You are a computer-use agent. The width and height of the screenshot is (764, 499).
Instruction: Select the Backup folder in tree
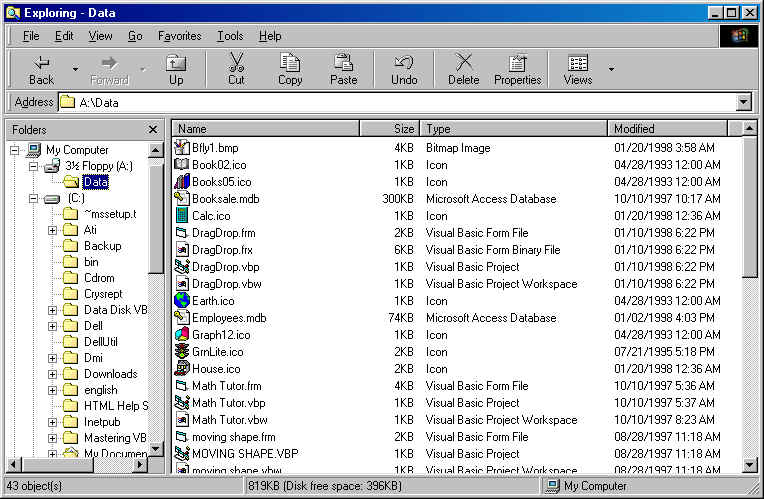coord(102,246)
